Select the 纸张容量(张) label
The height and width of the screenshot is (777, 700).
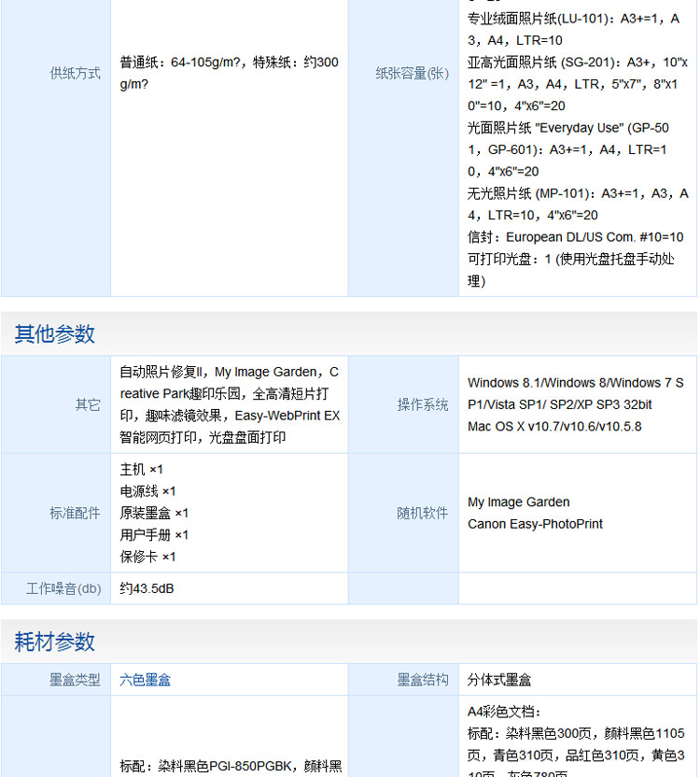coord(413,74)
